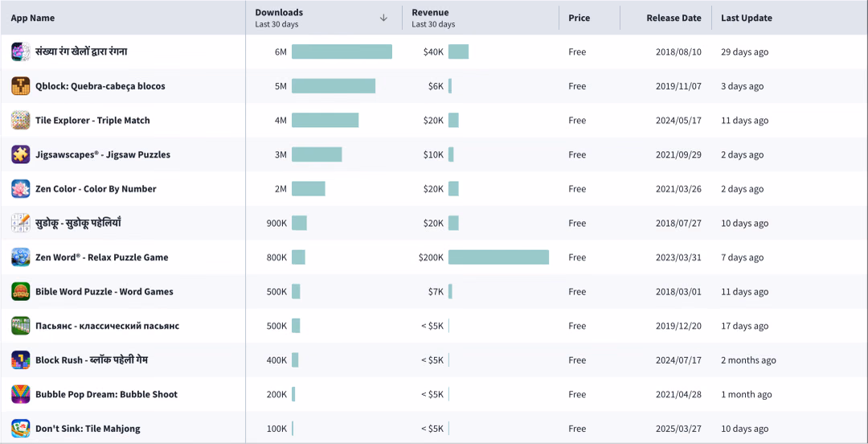Click the 6M downloads bar
This screenshot has width=868, height=444.
tap(342, 51)
